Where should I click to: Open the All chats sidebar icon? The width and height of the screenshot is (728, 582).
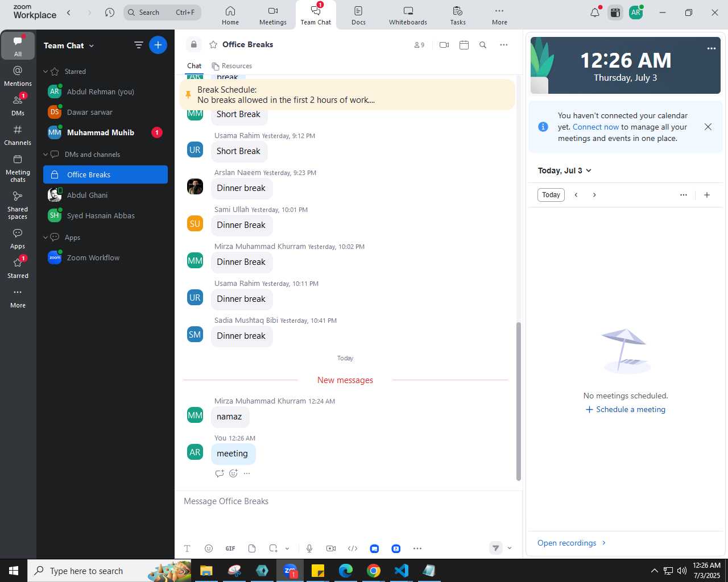[18, 45]
